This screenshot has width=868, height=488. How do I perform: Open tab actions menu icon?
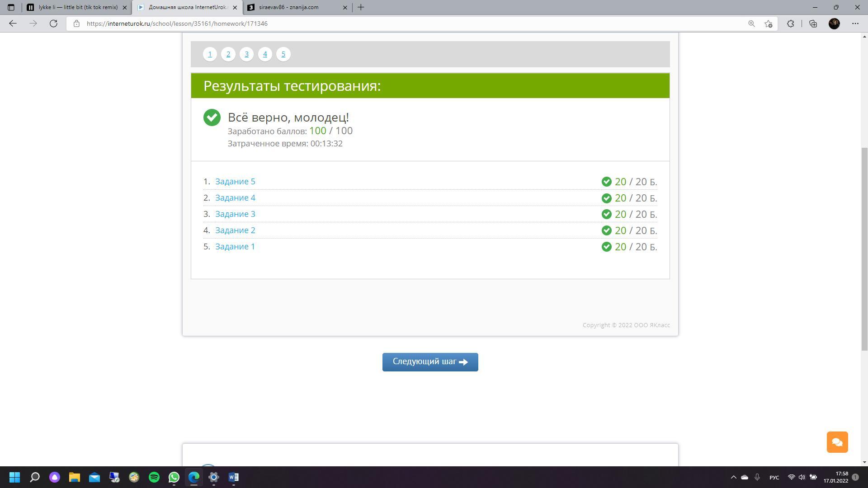point(11,7)
